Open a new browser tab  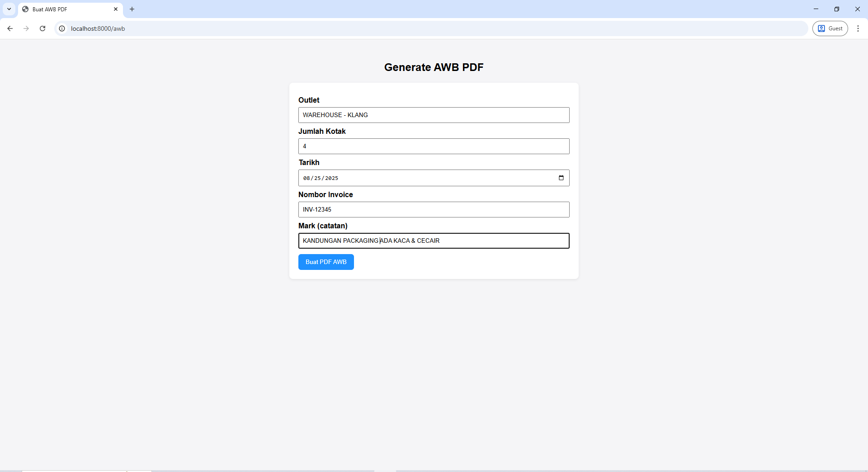pos(132,9)
